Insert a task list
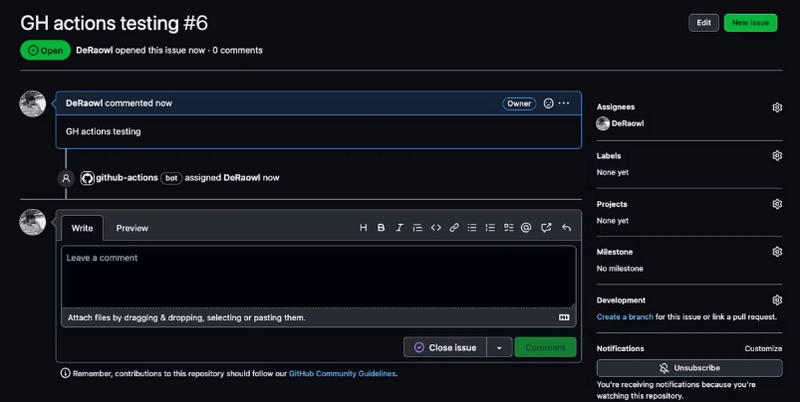 (508, 228)
